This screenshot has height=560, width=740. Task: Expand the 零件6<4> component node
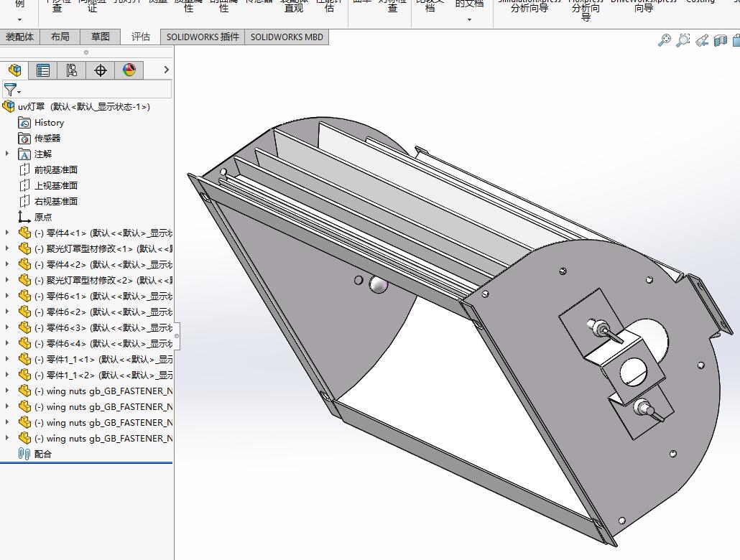pyautogui.click(x=6, y=343)
